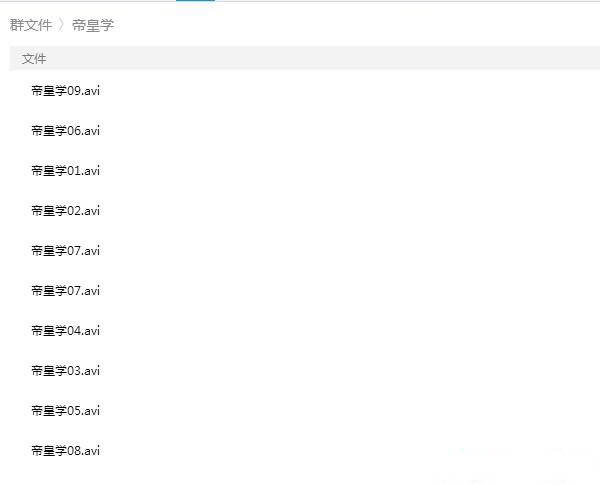Go back to 群文件 in breadcrumb
Image resolution: width=600 pixels, height=485 pixels.
[31, 25]
